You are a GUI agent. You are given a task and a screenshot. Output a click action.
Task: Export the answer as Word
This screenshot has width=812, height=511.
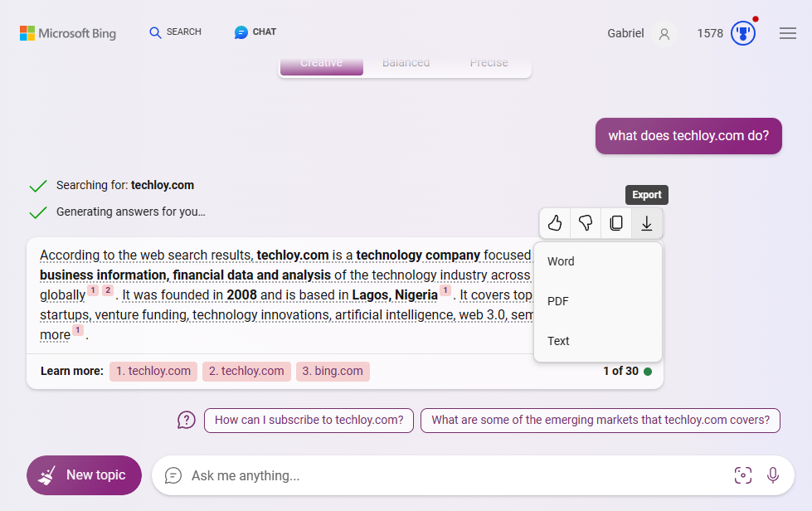coord(598,261)
